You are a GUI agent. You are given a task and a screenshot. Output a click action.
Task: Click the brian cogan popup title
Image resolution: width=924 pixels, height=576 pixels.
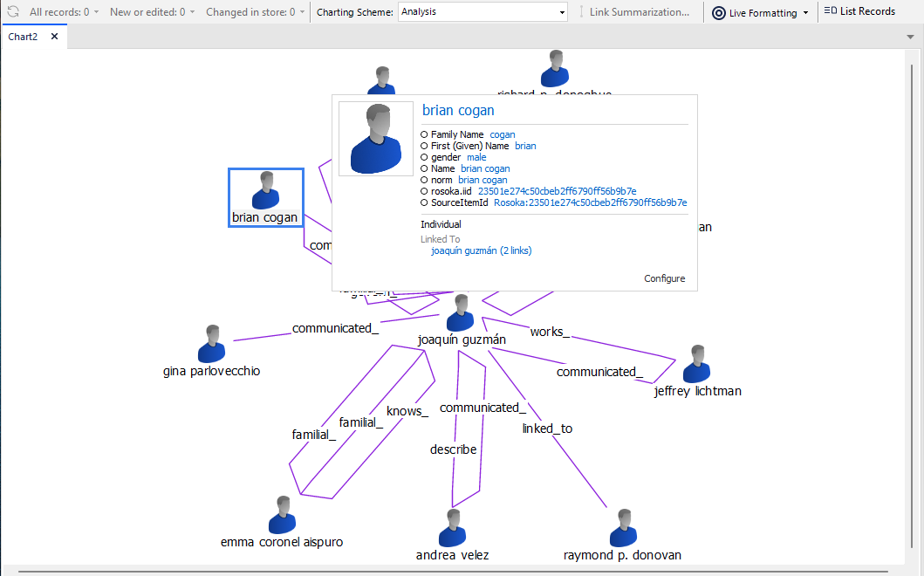click(x=458, y=110)
